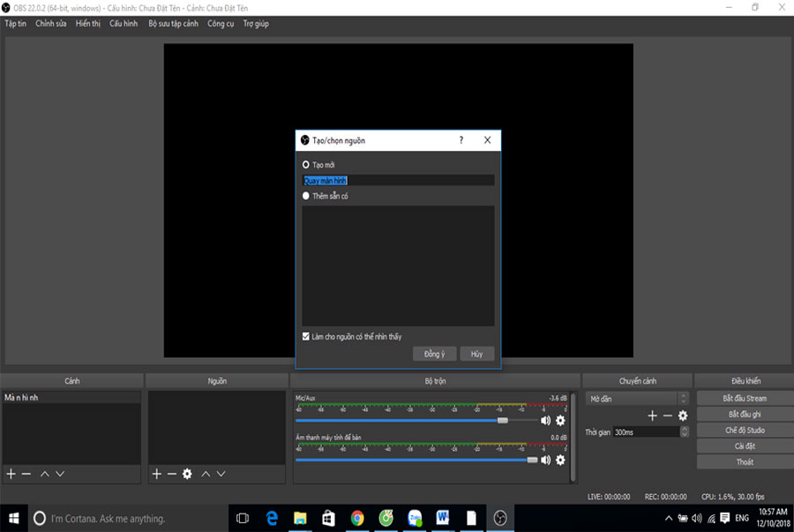Move source down arrow in Nguồn panel
794x532 pixels.
click(x=221, y=474)
